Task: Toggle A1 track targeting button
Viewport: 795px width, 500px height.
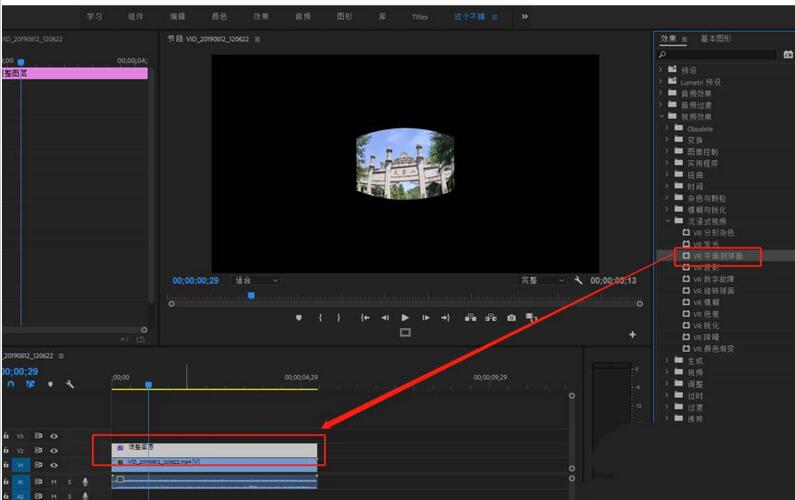Action: (x=21, y=482)
